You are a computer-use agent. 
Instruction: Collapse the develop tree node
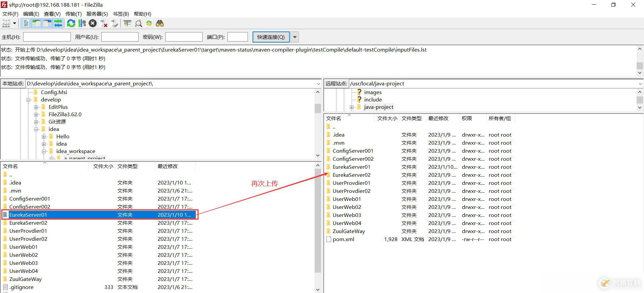[x=29, y=100]
